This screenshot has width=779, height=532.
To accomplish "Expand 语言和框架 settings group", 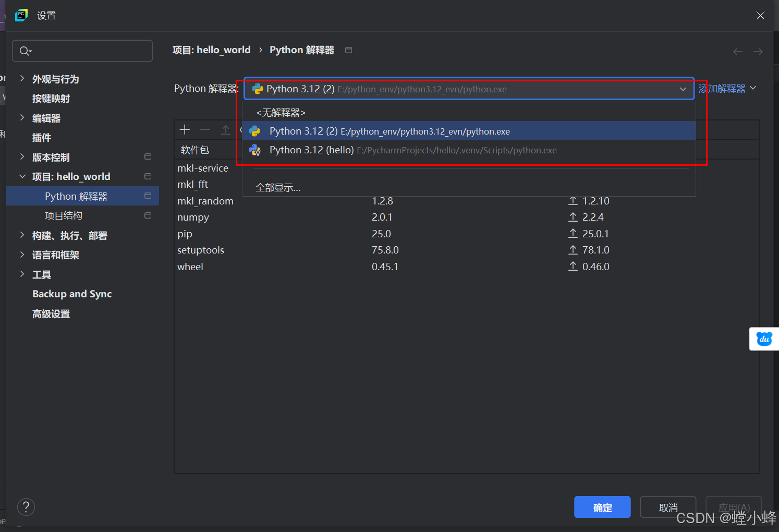I will click(x=22, y=255).
